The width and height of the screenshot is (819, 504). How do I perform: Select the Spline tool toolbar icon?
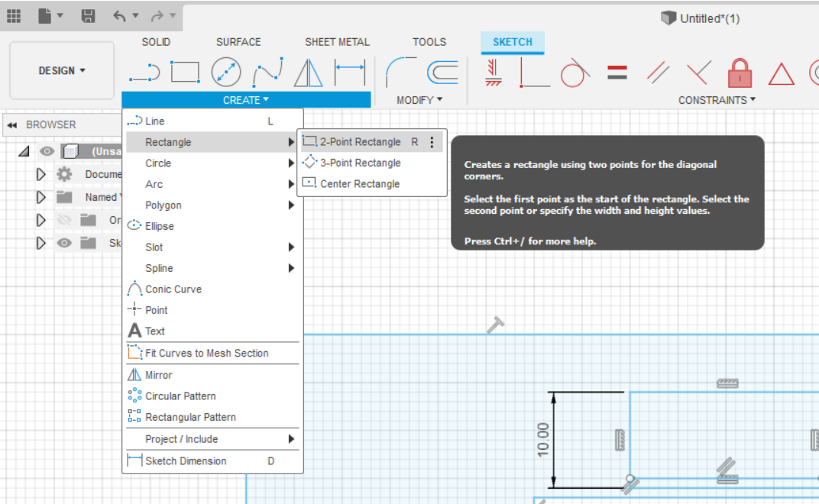tap(267, 72)
